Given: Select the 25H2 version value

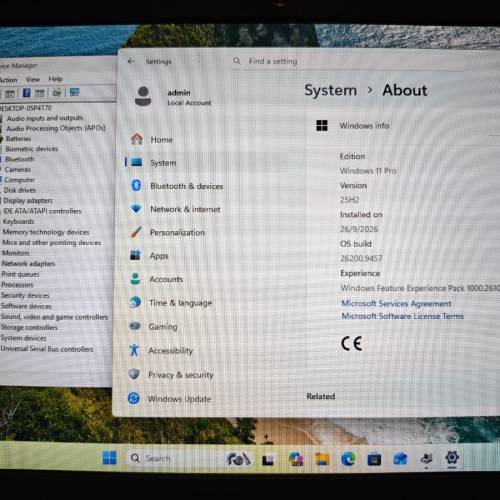Looking at the screenshot, I should tap(349, 200).
